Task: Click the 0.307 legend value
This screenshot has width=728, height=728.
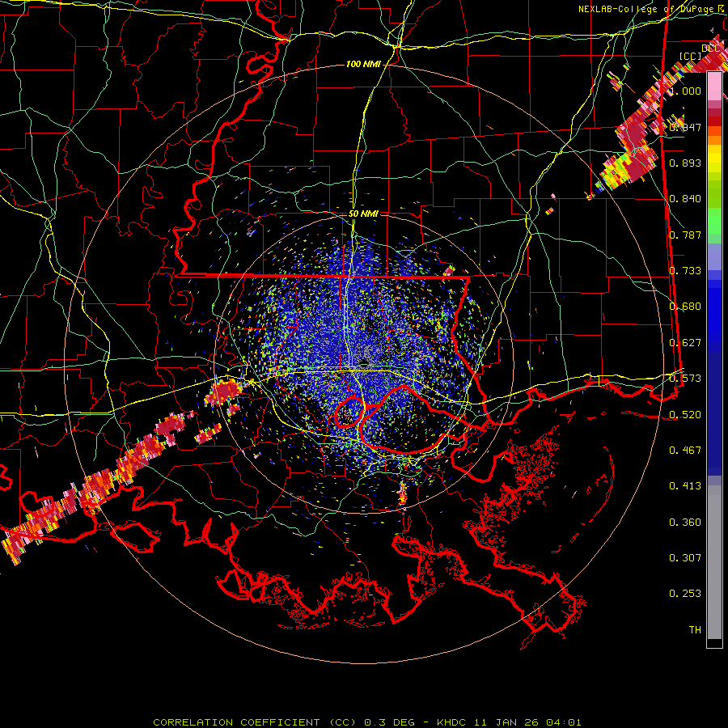Action: 685,558
